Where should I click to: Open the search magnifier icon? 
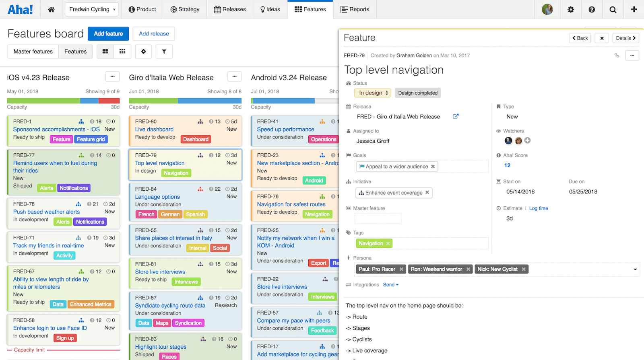pos(613,9)
